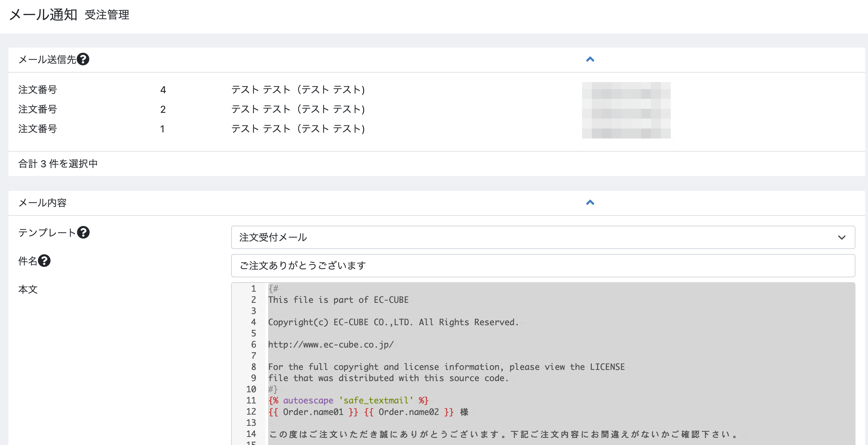Click order number 2 in recipient list
Viewport: 868px width, 445px height.
163,109
